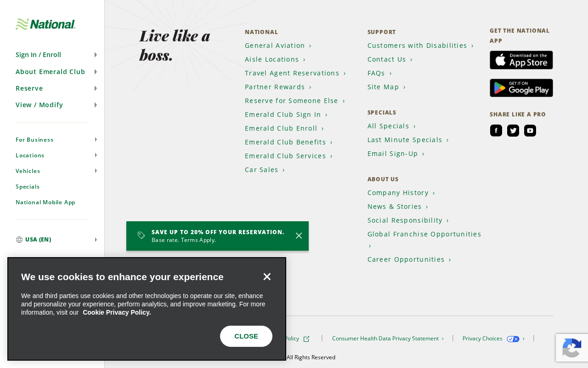This screenshot has width=588, height=368.
Task: Open the YouTube social icon
Action: pos(530,131)
